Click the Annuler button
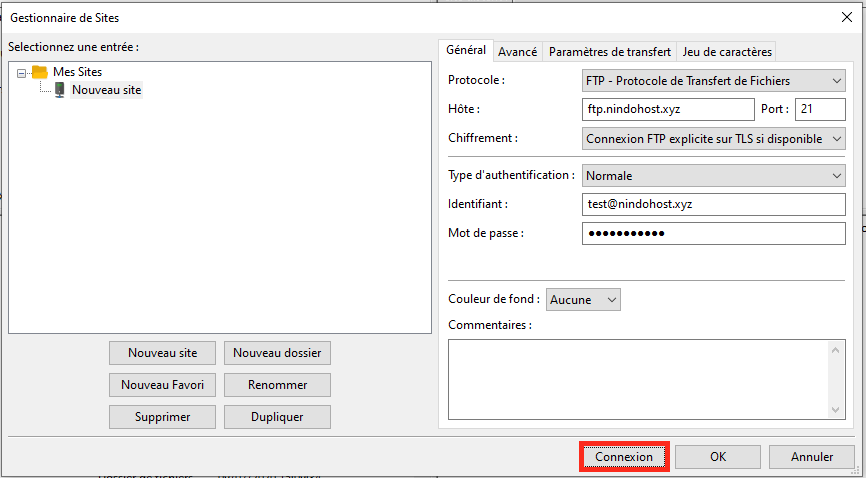 click(x=812, y=457)
